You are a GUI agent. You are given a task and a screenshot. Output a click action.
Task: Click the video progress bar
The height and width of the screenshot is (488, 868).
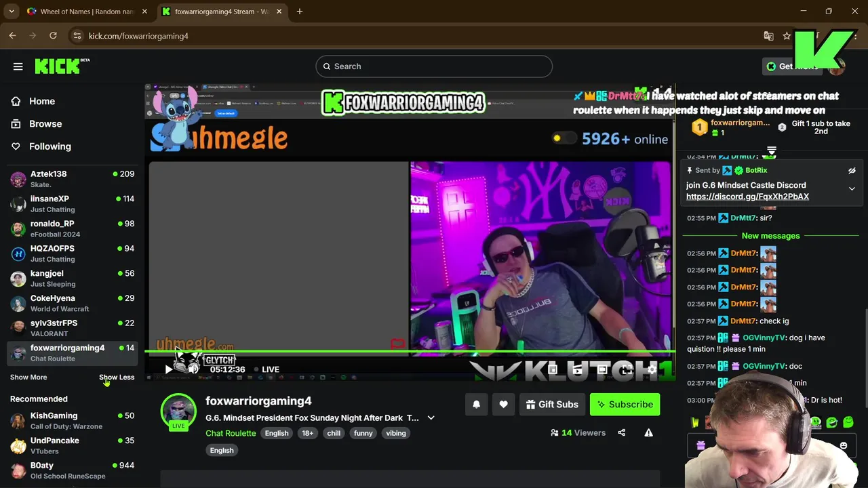(410, 352)
